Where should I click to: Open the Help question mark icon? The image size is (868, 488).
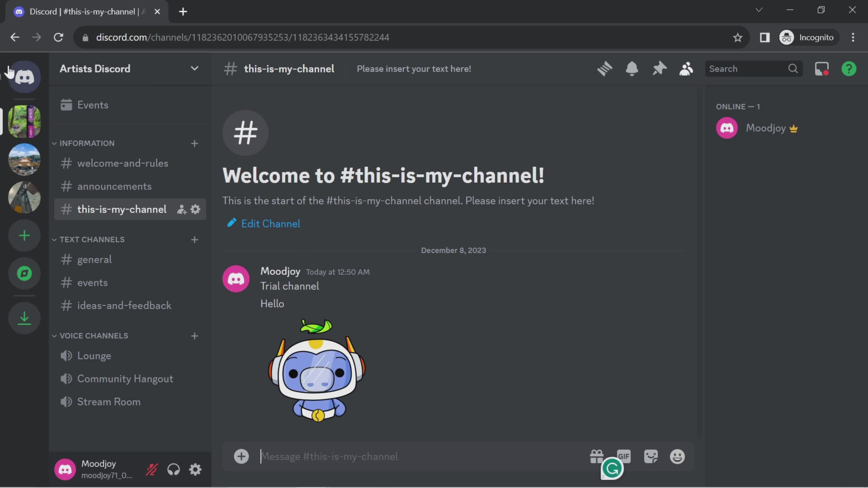[849, 69]
